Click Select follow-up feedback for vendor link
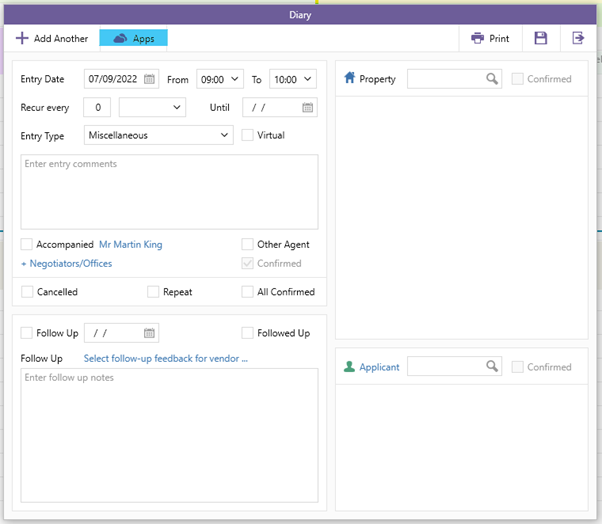Viewport: 602px width, 524px height. pos(165,358)
